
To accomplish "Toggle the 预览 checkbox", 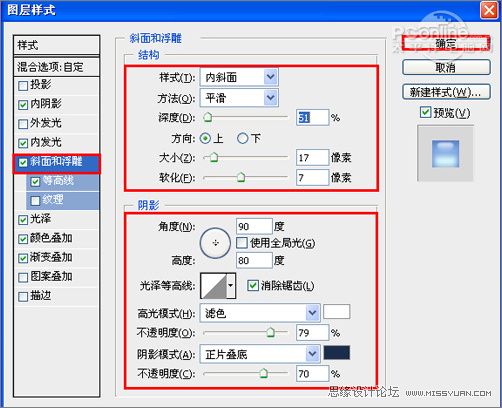I will click(425, 112).
